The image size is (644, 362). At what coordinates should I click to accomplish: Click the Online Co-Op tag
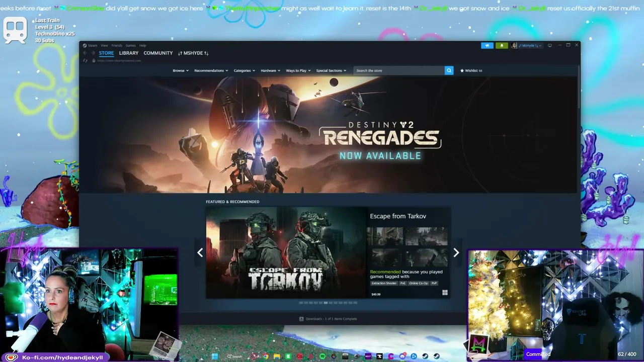tap(418, 283)
